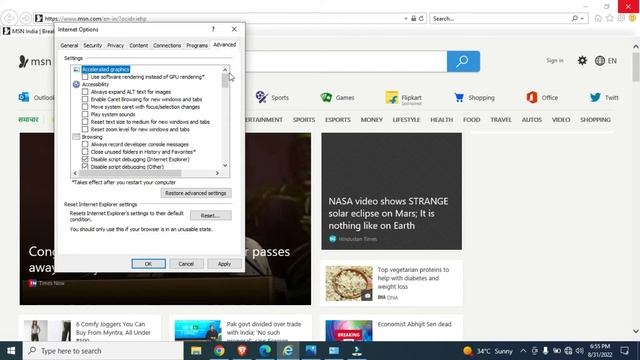640x360 pixels.
Task: Toggle Use software rendering instead of GPU rendering
Action: (85, 77)
